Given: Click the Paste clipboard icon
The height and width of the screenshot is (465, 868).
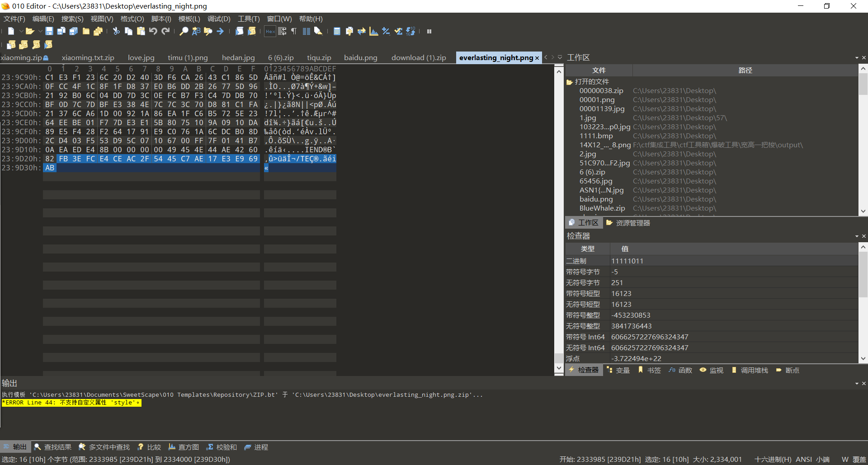Looking at the screenshot, I should point(141,31).
